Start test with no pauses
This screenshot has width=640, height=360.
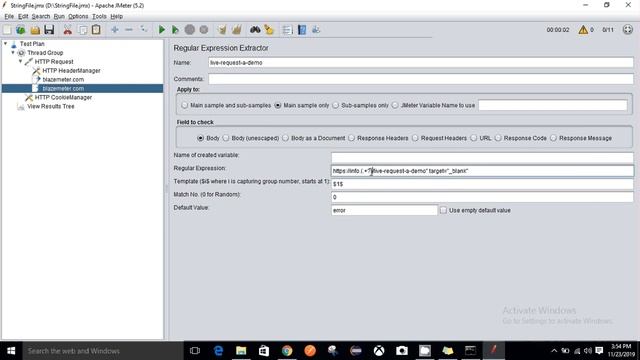(176, 30)
